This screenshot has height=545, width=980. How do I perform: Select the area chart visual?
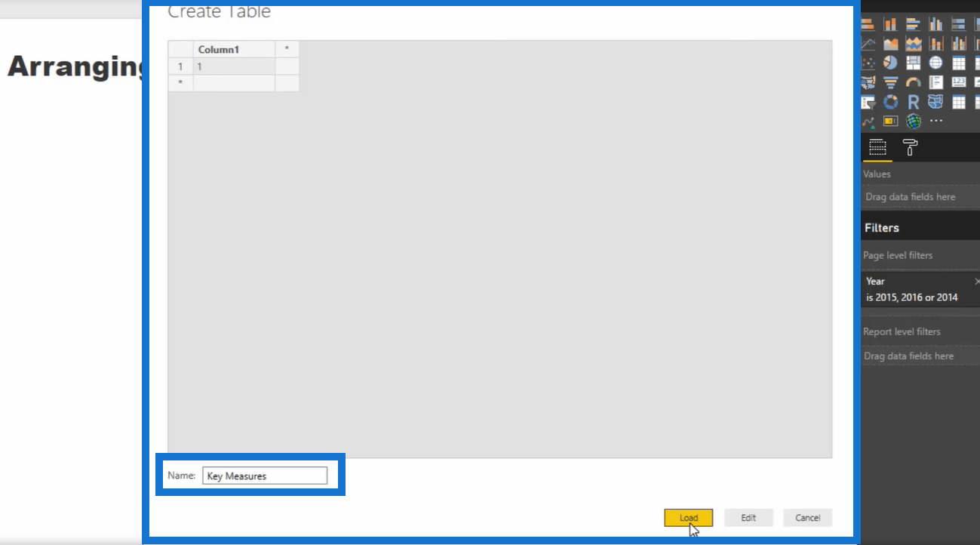[x=891, y=43]
